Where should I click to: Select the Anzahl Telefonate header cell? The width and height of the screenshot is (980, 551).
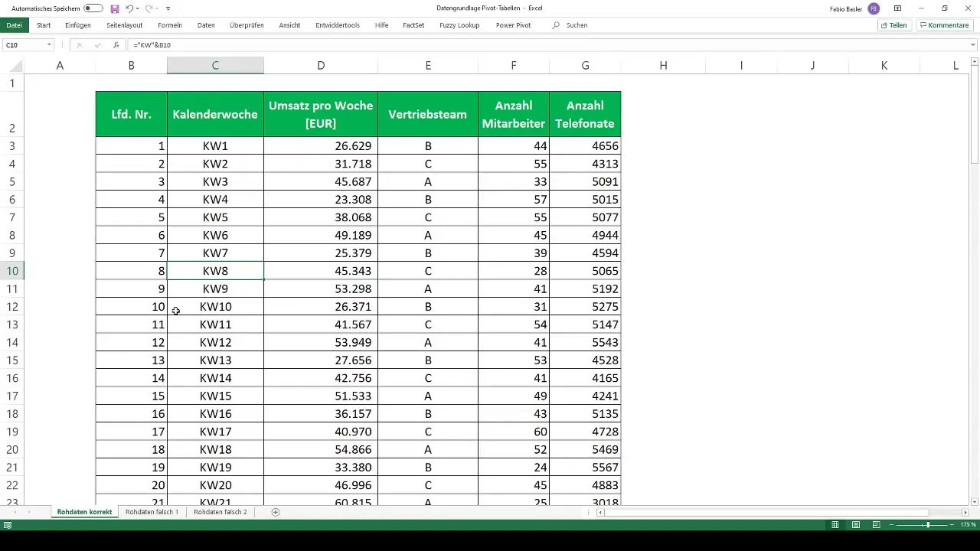click(x=585, y=114)
